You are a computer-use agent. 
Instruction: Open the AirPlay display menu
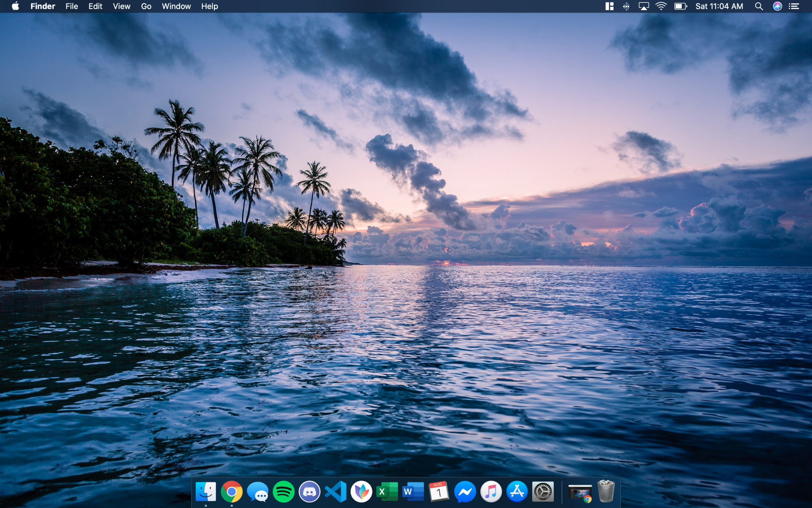click(644, 6)
